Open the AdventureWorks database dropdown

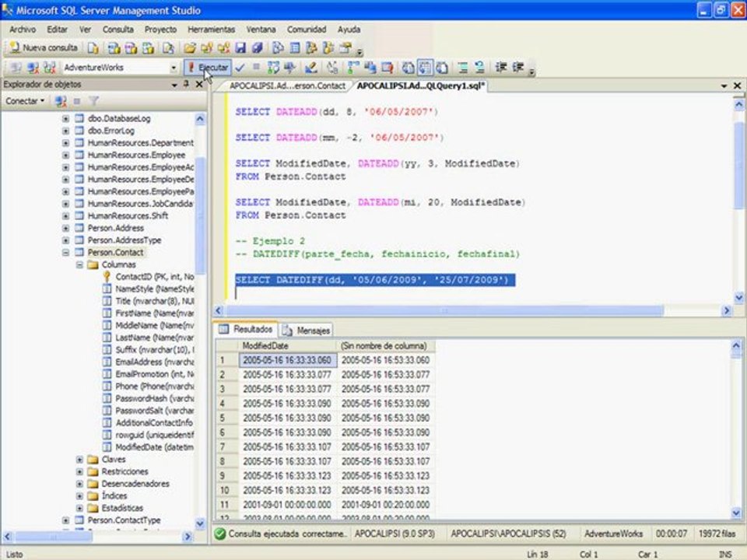pyautogui.click(x=174, y=68)
